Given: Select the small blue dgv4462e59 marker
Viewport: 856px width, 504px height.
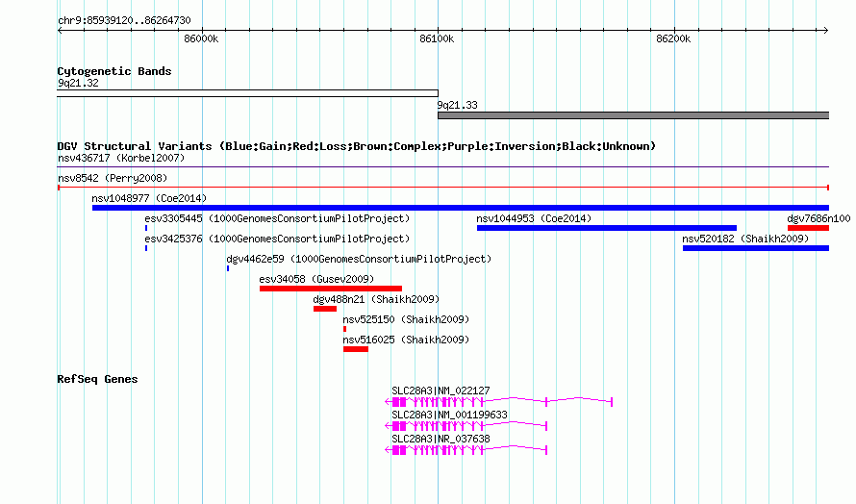Looking at the screenshot, I should click(228, 268).
